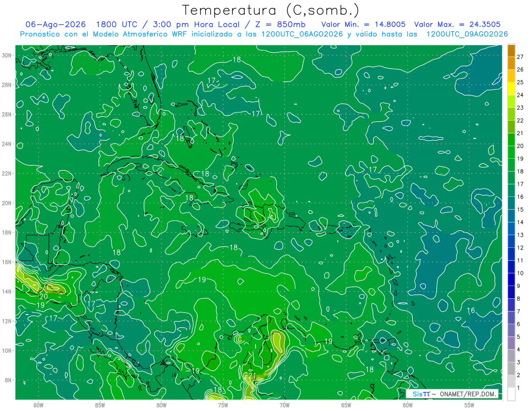
Task: Select the lime swatch between 23 and 24
Action: [511, 102]
